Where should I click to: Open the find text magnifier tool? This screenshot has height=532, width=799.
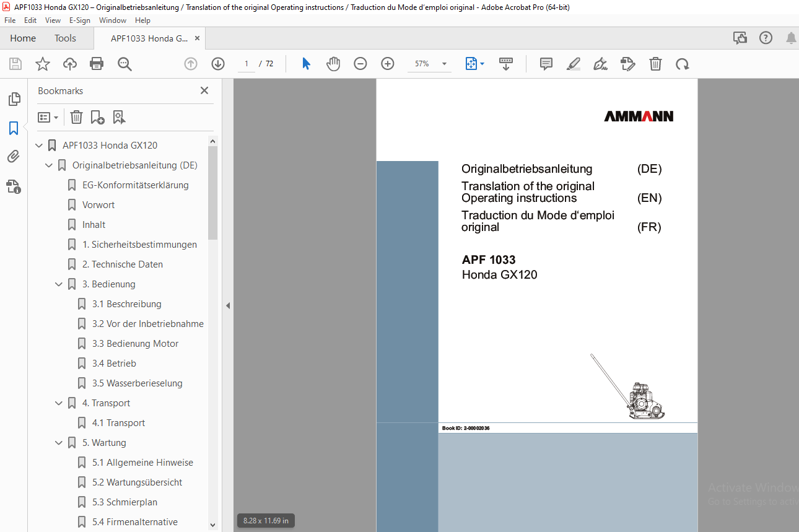pos(124,64)
